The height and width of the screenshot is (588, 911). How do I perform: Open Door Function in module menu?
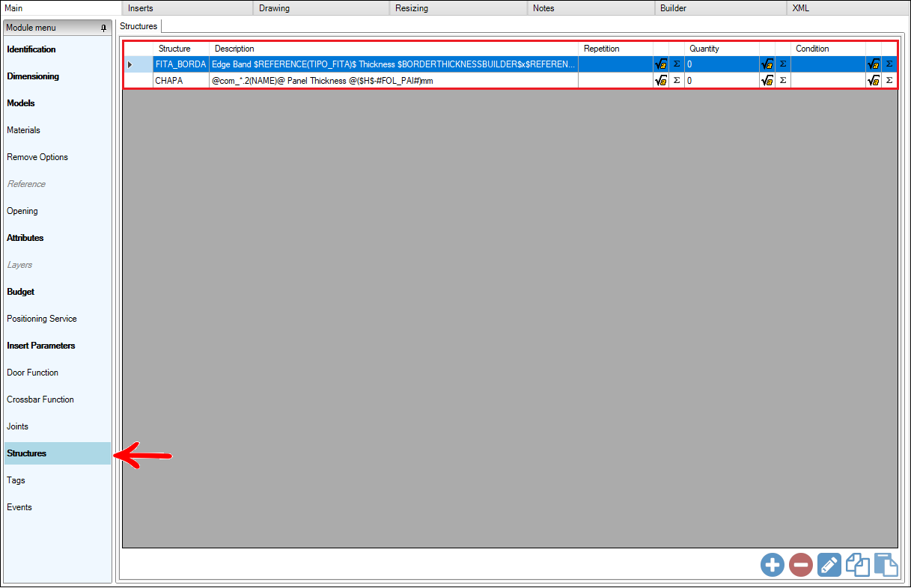pyautogui.click(x=57, y=373)
